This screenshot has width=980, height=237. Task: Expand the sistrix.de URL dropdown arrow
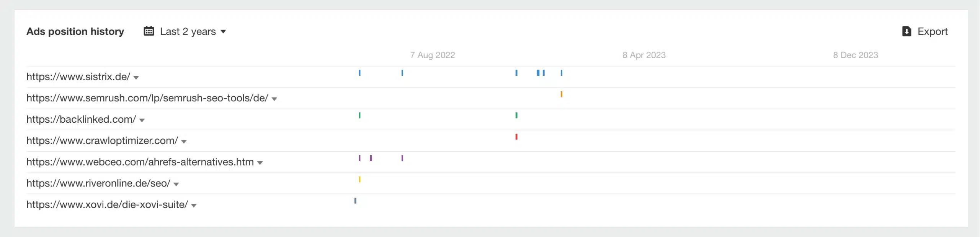click(x=136, y=78)
